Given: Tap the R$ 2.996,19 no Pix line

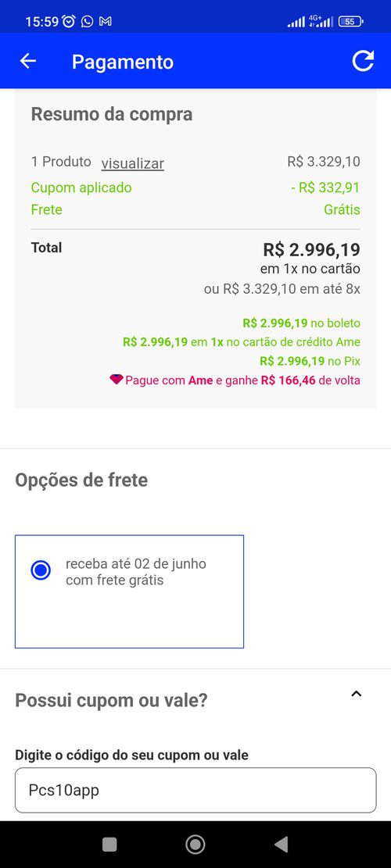Looking at the screenshot, I should click(x=310, y=361).
